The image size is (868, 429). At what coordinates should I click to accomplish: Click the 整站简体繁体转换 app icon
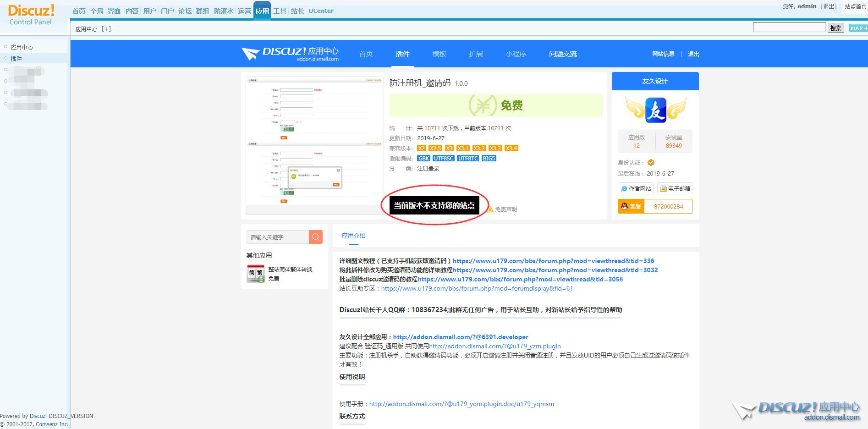(255, 274)
